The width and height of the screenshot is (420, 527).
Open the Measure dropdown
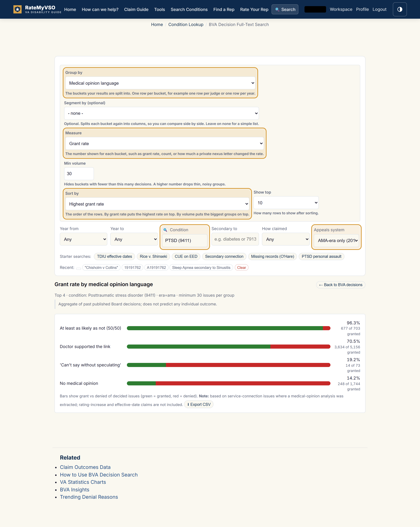tap(165, 144)
